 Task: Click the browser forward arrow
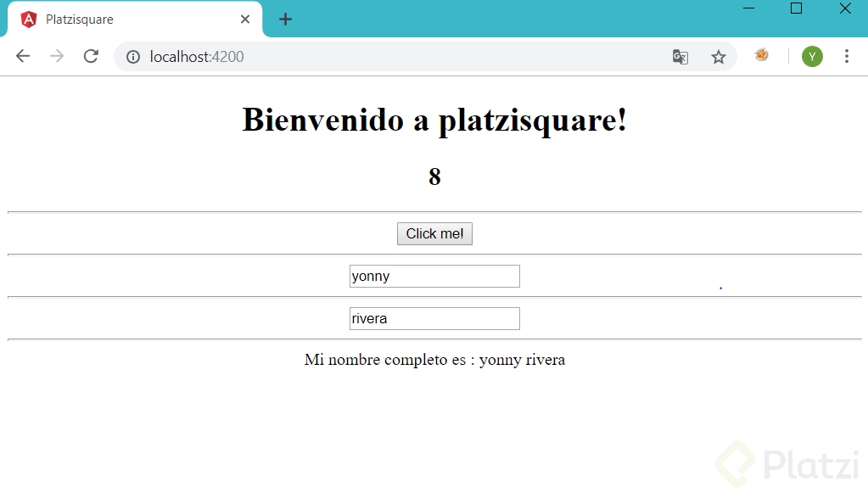[x=57, y=57]
